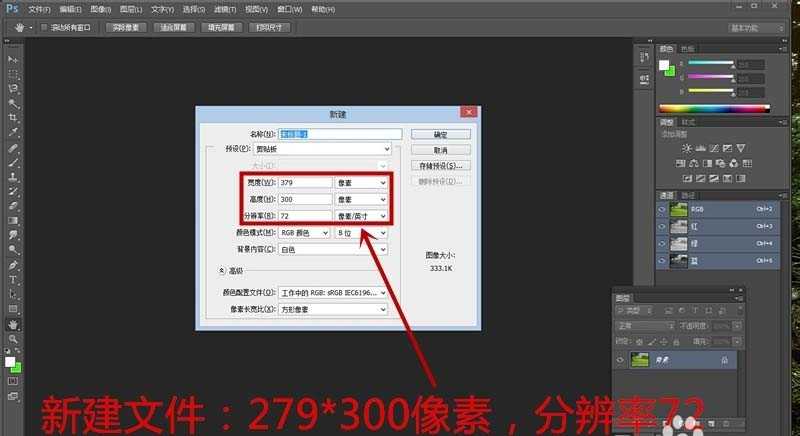This screenshot has width=800, height=436.
Task: Check the 滚动所有窗口 checkbox
Action: tap(44, 28)
